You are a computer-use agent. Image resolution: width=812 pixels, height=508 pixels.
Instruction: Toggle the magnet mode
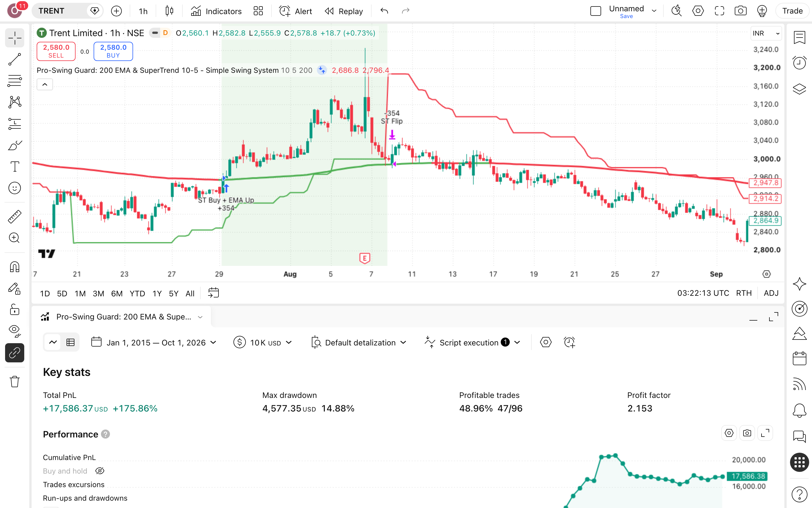coord(14,267)
